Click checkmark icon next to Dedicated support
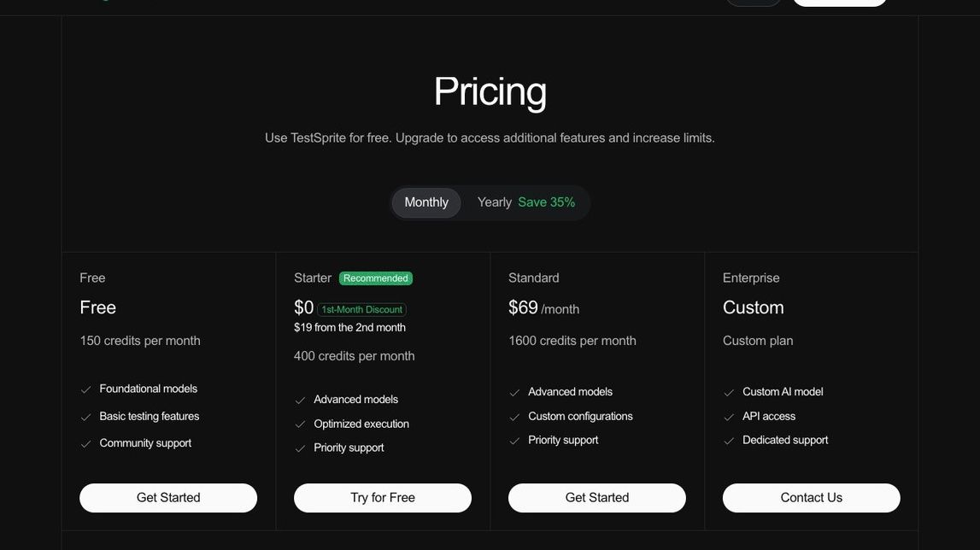 729,441
